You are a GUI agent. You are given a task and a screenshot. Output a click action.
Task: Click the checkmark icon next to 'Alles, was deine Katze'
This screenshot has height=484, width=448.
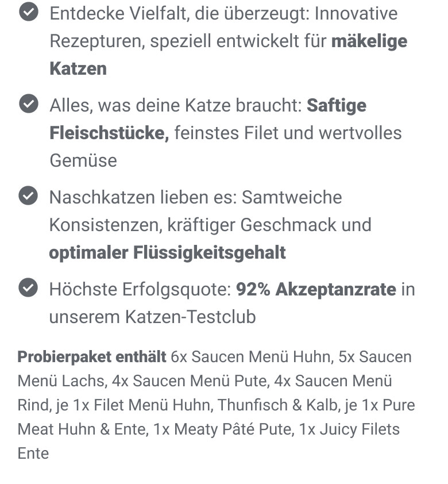coord(28,103)
